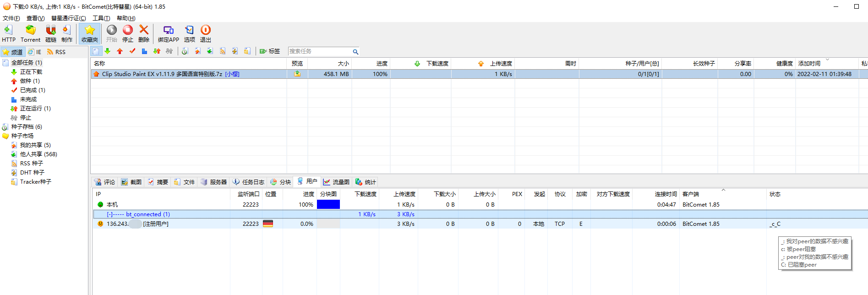This screenshot has height=295, width=868.
Task: Click the torrent archive clock icon
Action: point(185,51)
